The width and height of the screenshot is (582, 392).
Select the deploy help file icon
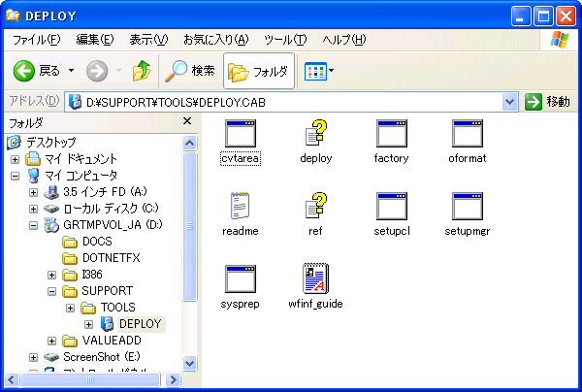pyautogui.click(x=316, y=133)
